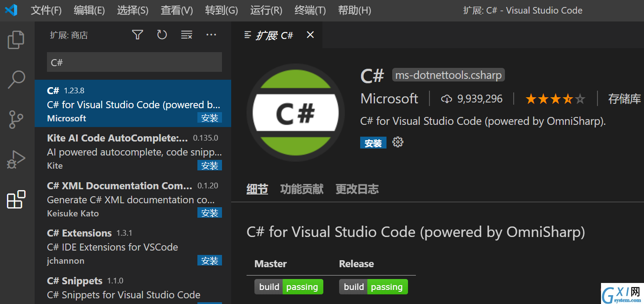The width and height of the screenshot is (644, 304).
Task: Click the jchannon publisher name
Action: pos(65,261)
